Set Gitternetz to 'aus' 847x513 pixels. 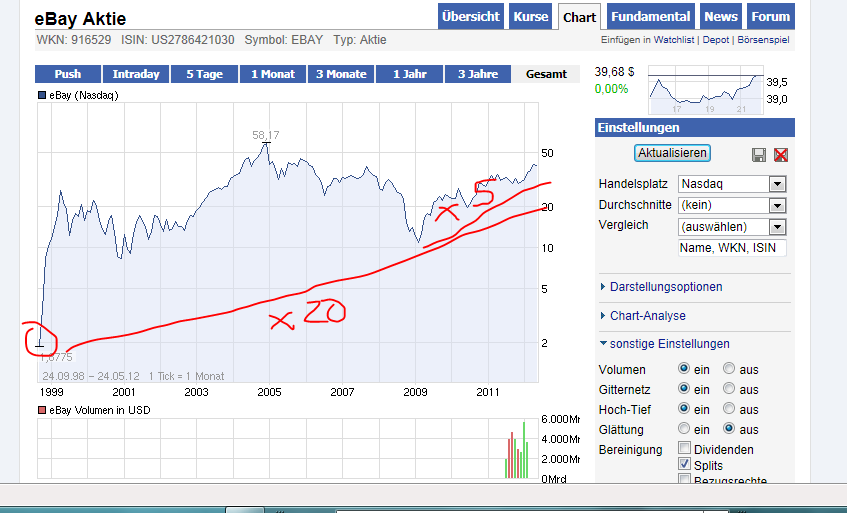[x=729, y=388]
